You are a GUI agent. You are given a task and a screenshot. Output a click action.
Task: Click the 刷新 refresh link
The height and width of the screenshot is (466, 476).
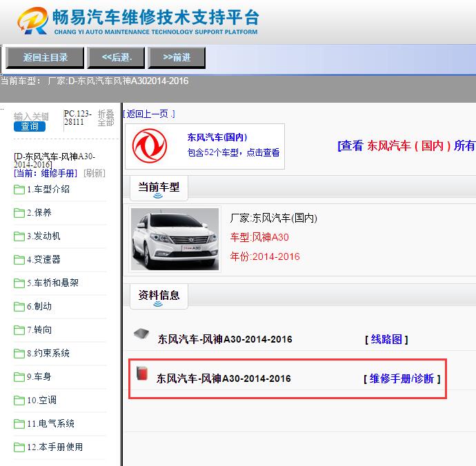[x=95, y=173]
